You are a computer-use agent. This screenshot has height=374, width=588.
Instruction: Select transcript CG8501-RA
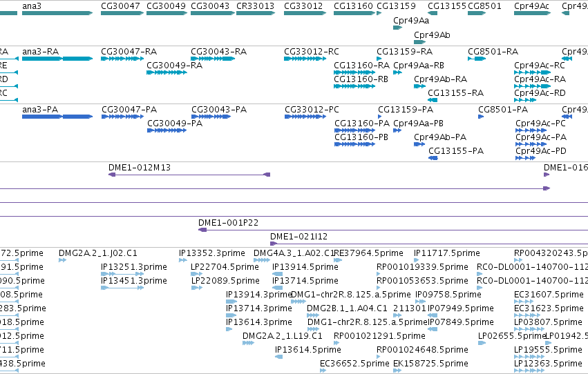pos(477,59)
